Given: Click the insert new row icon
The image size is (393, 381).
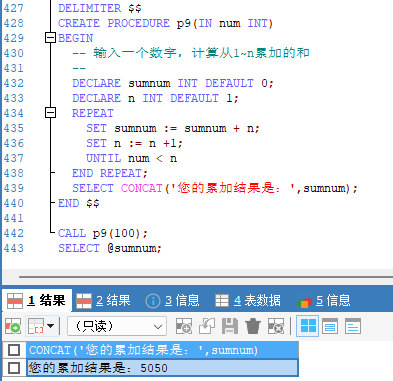Looking at the screenshot, I should (184, 326).
